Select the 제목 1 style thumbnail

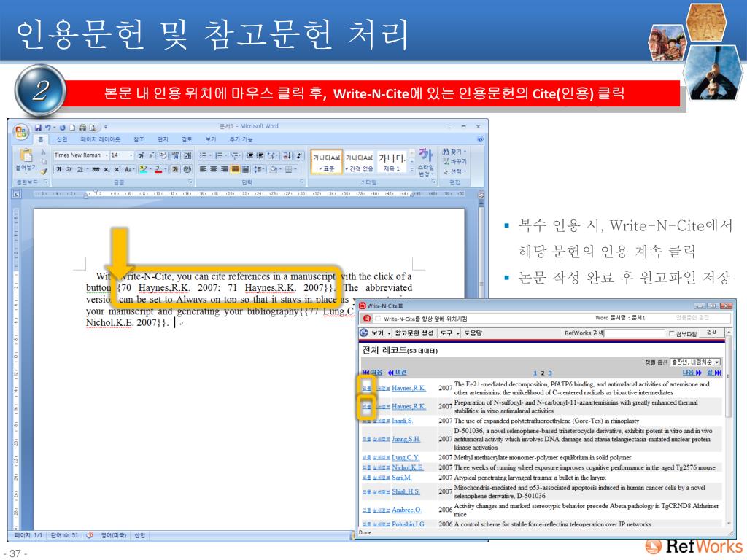point(392,162)
